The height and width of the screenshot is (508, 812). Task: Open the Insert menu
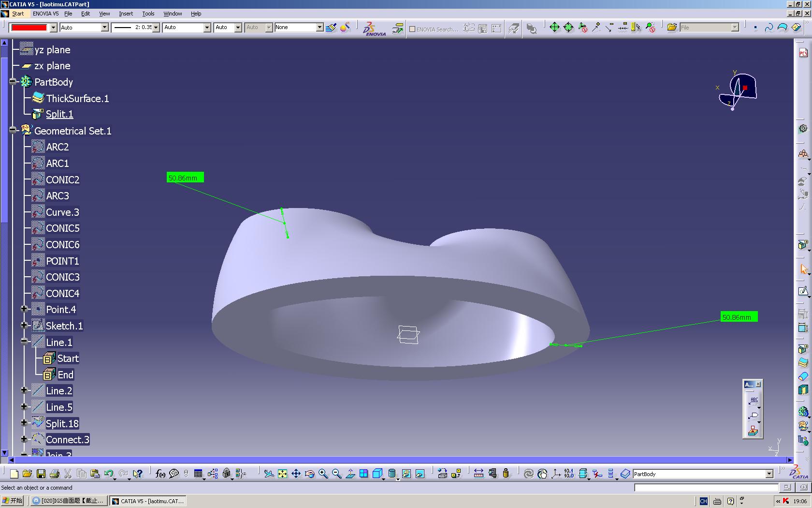point(126,14)
